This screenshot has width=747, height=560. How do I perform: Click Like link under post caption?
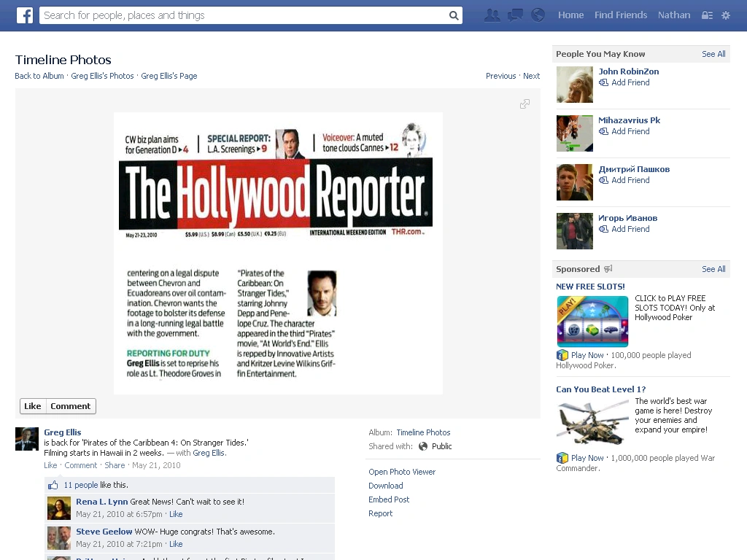click(x=50, y=465)
